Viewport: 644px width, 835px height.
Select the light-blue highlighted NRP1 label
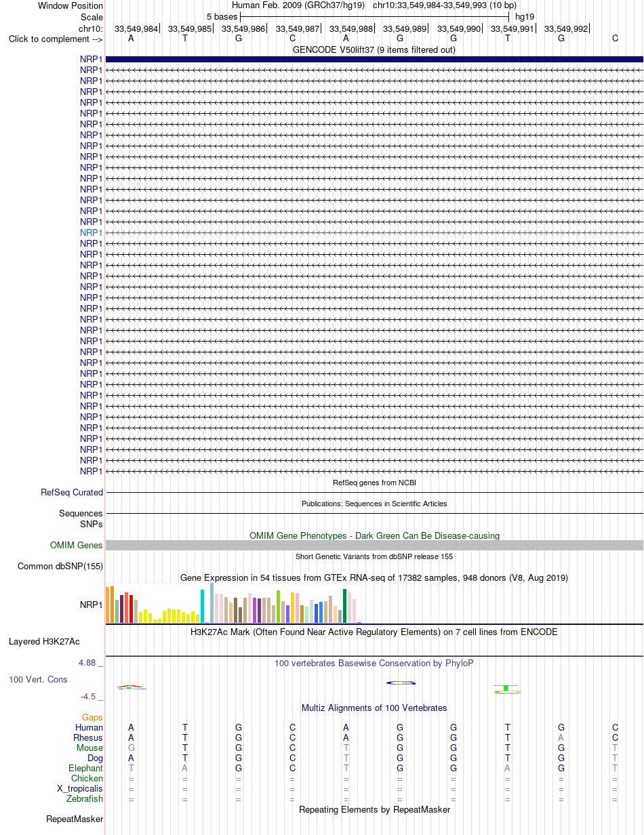pyautogui.click(x=92, y=232)
